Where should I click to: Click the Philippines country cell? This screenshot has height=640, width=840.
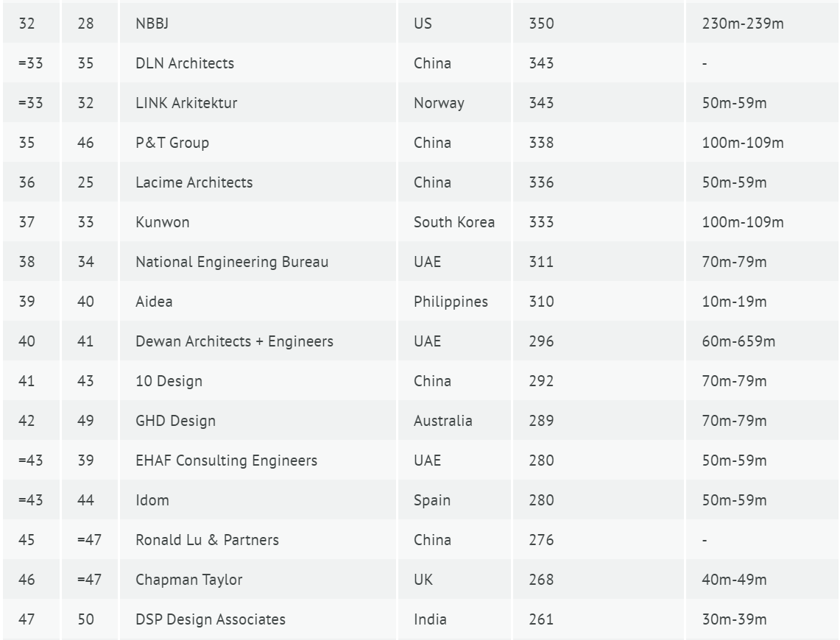click(451, 302)
